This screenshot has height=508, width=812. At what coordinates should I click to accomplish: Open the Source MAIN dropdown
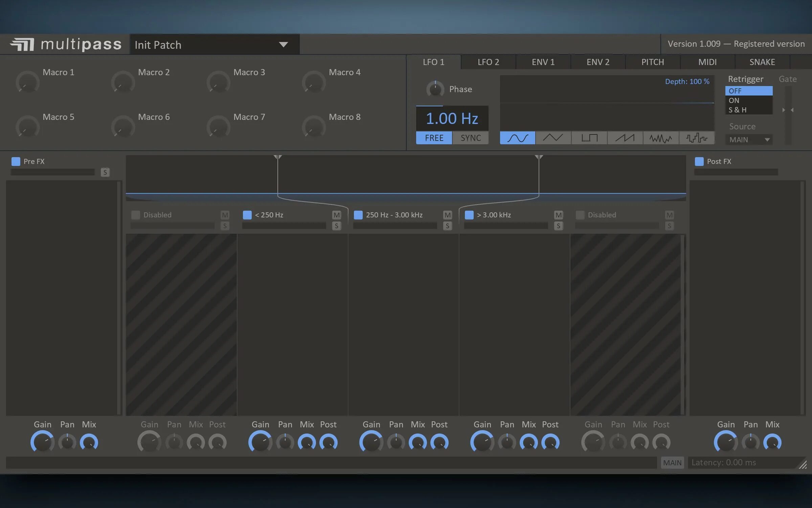pyautogui.click(x=749, y=140)
